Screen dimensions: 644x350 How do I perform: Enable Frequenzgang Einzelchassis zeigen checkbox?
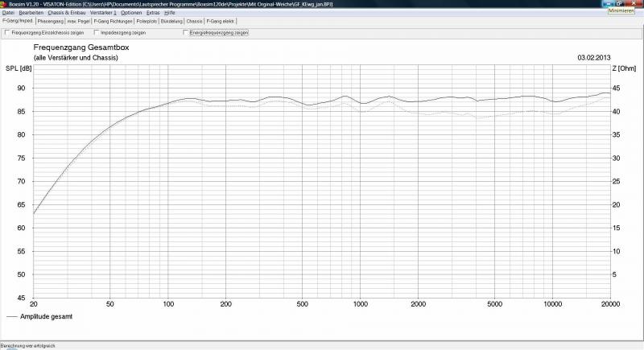tap(7, 33)
